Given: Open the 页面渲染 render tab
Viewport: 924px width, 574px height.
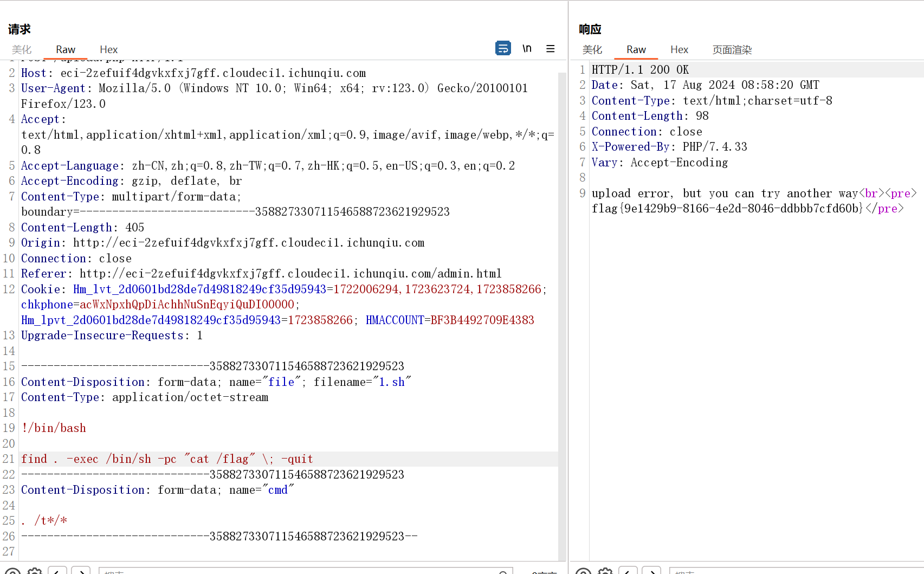Looking at the screenshot, I should tap(732, 49).
